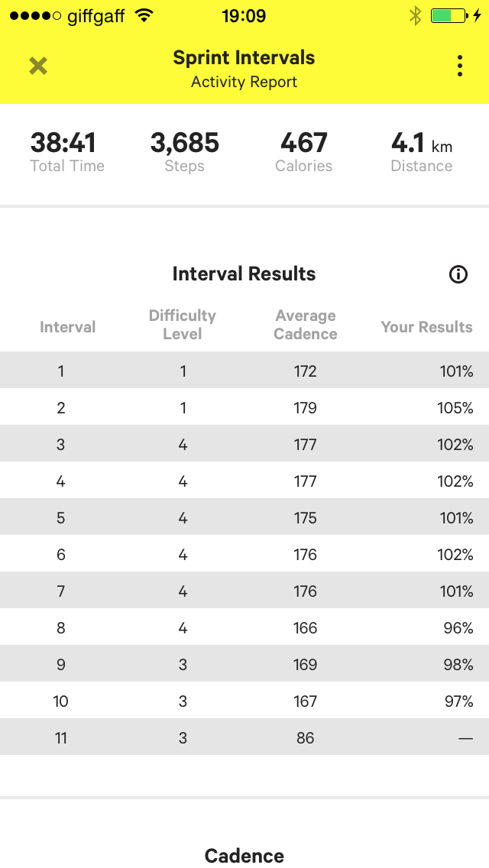Tap the 467 Calories stat
Screen dimensions: 489x868
pos(303,151)
